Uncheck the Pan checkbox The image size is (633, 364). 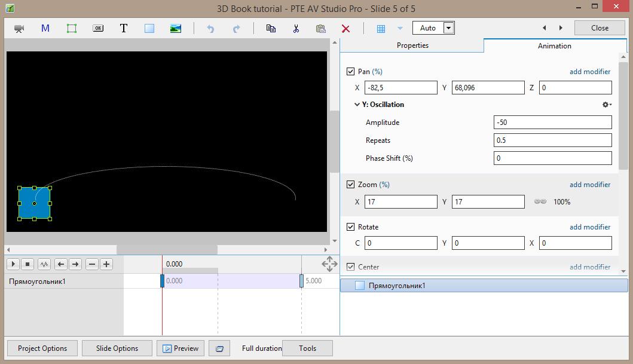click(351, 72)
